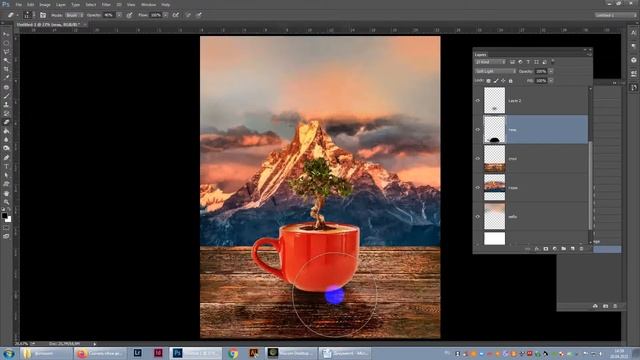Select the Blur tool
The image size is (640, 360).
(6, 140)
